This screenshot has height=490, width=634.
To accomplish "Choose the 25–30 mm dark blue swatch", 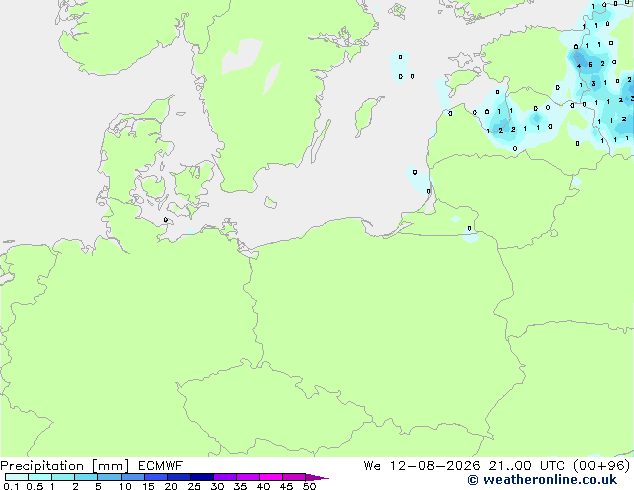I will click(x=202, y=477).
